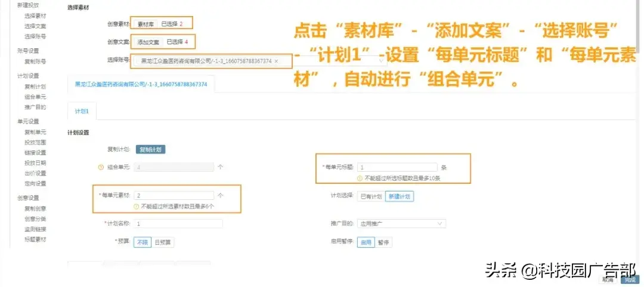Open 链接设置 in the sidebar

(35, 153)
